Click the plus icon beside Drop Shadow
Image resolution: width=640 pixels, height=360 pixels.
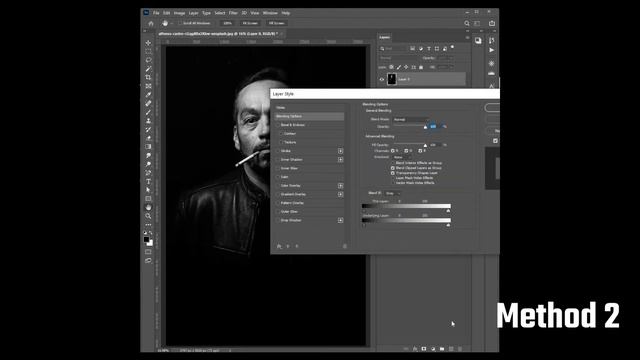pyautogui.click(x=340, y=220)
